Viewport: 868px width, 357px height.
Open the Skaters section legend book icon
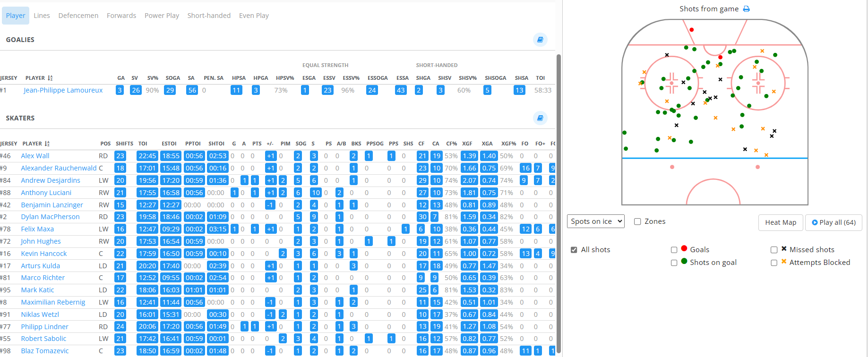(x=540, y=118)
